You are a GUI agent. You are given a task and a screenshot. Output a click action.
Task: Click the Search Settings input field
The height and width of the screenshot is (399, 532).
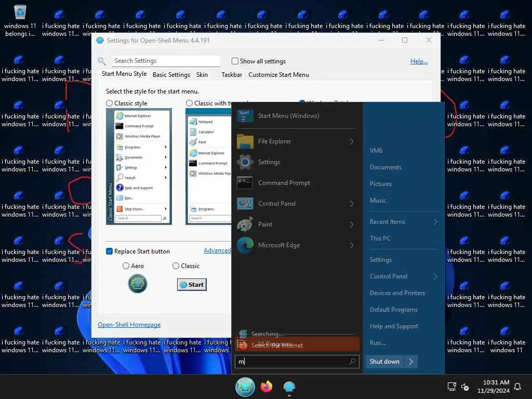(166, 61)
